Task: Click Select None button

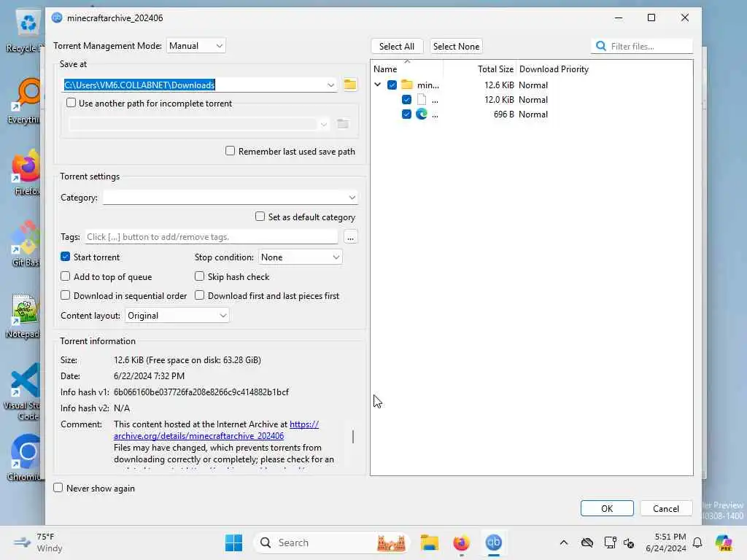Action: [x=456, y=46]
